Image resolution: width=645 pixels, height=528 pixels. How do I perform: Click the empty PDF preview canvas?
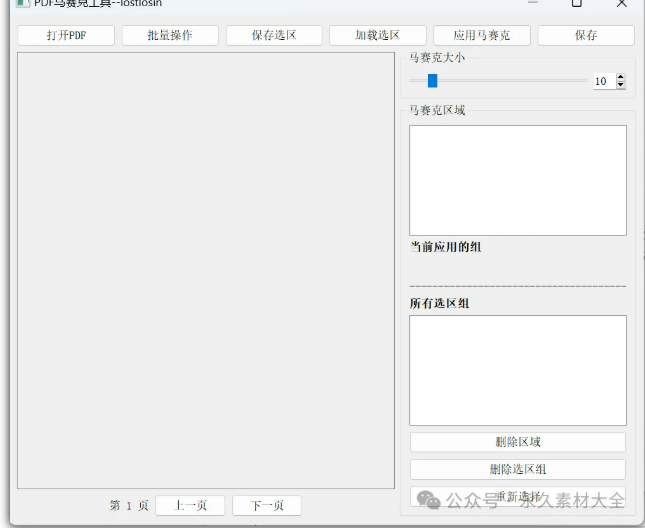(206, 270)
